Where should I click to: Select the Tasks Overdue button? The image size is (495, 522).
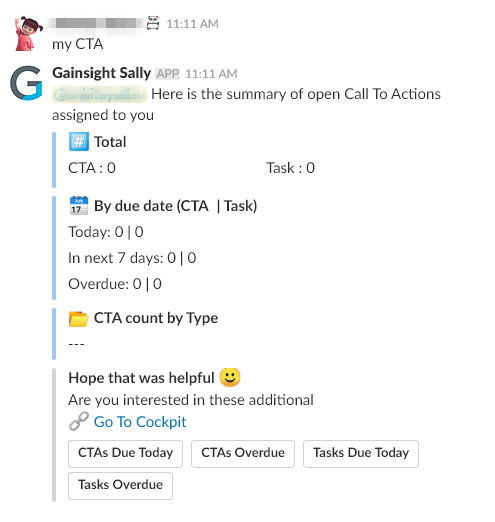tap(120, 486)
